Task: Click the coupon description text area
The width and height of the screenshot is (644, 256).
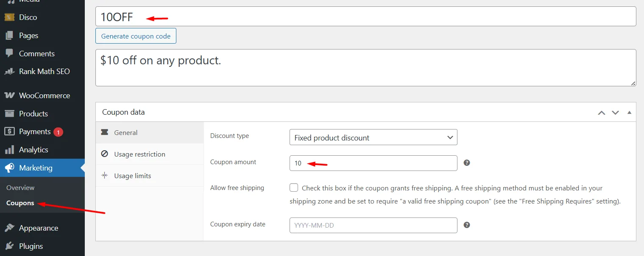Action: coord(365,68)
